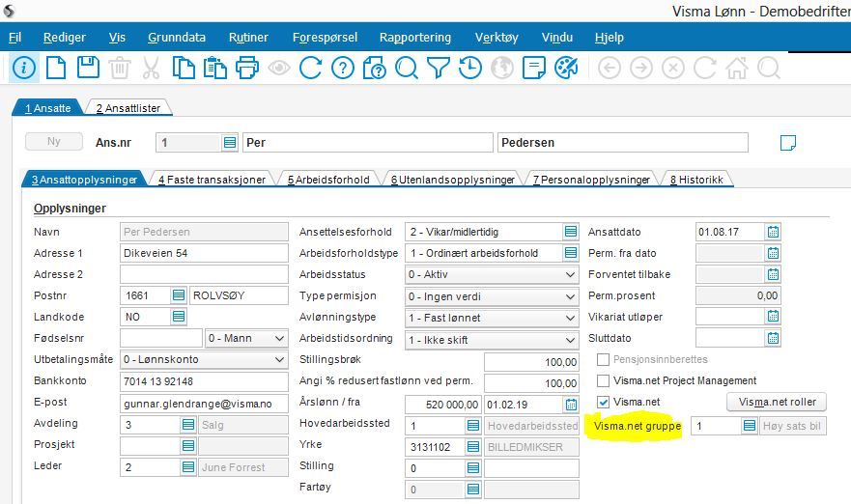Open search magnifier icon in toolbar
This screenshot has height=504, width=851.
[x=406, y=69]
